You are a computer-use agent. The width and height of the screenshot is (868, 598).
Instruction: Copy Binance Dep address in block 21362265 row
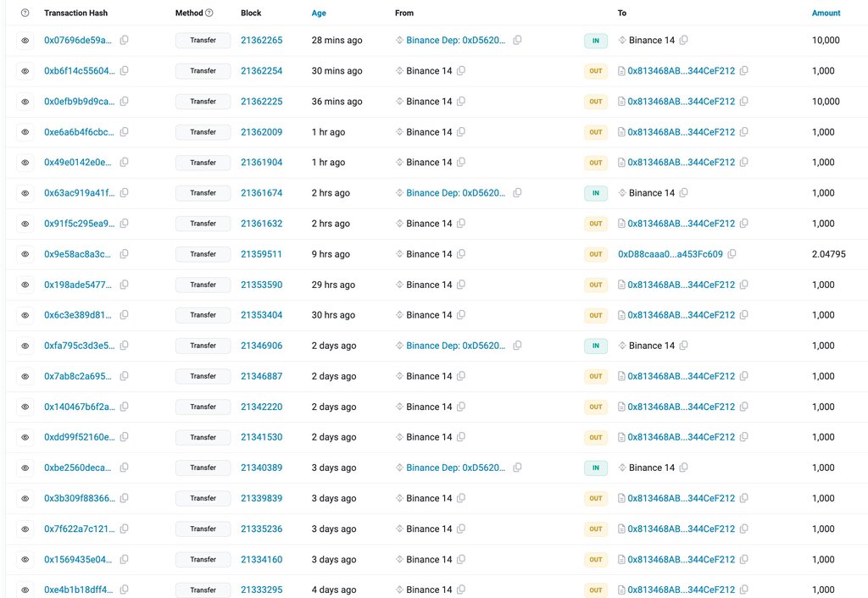click(517, 40)
